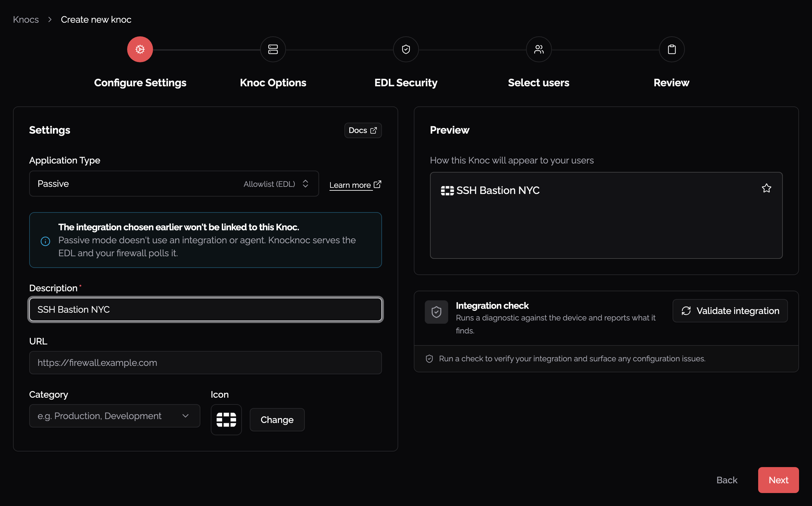Screen dimensions: 812x506
Task: Click Validate integration
Action: tap(730, 310)
